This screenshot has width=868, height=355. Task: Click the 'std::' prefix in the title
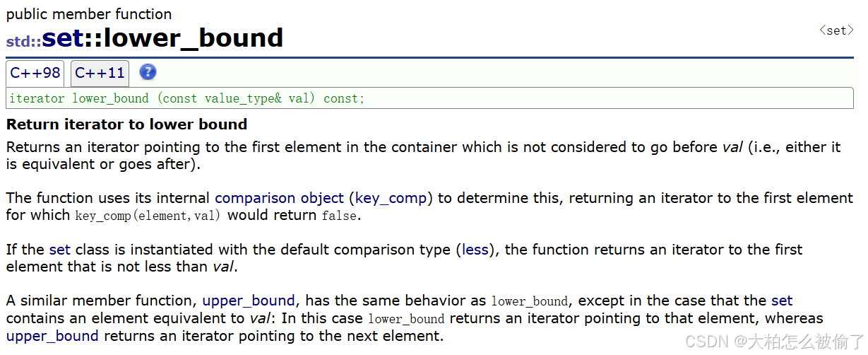pyautogui.click(x=23, y=42)
